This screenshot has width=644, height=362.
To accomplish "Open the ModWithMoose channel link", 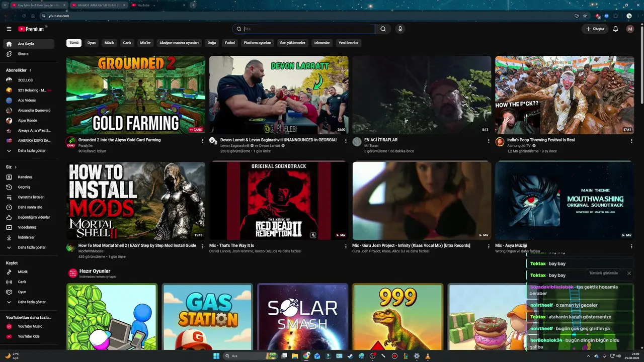I will click(91, 251).
